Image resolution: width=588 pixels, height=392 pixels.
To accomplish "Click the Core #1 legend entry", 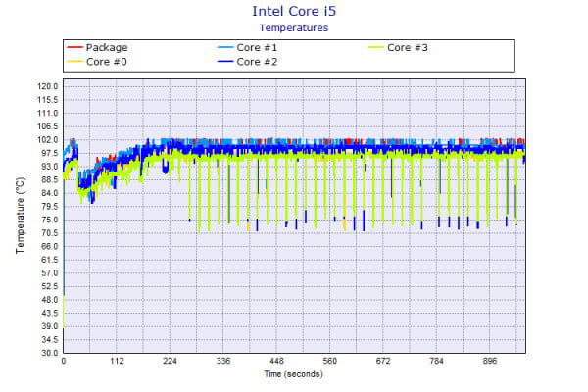I will (248, 48).
